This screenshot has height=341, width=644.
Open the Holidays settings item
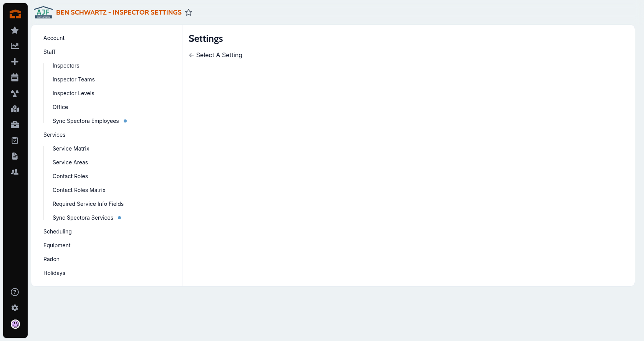[x=54, y=273]
